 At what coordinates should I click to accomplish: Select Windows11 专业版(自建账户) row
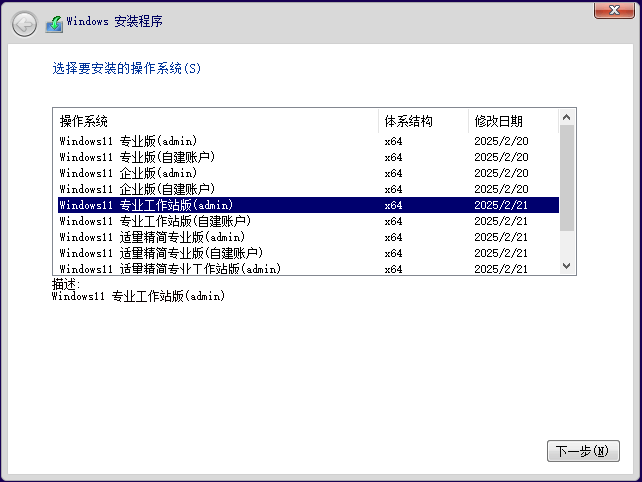click(x=308, y=157)
